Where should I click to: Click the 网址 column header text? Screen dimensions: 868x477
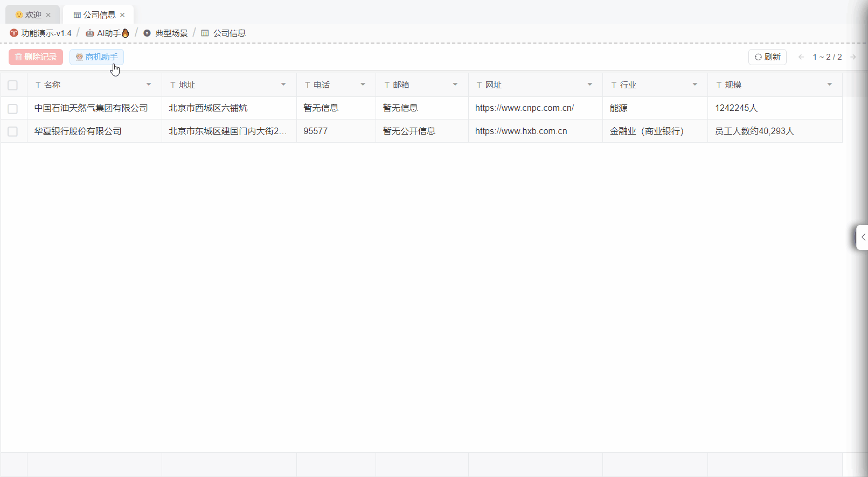coord(494,85)
